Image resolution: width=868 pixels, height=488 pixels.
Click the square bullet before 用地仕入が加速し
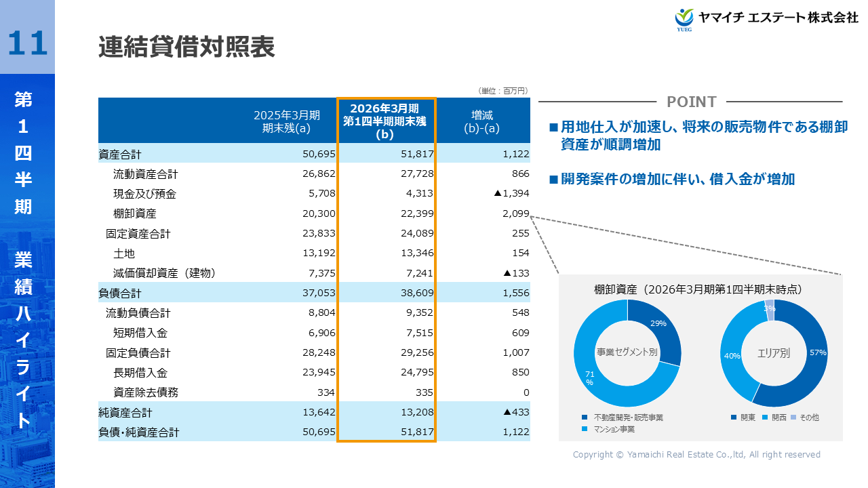coord(553,127)
